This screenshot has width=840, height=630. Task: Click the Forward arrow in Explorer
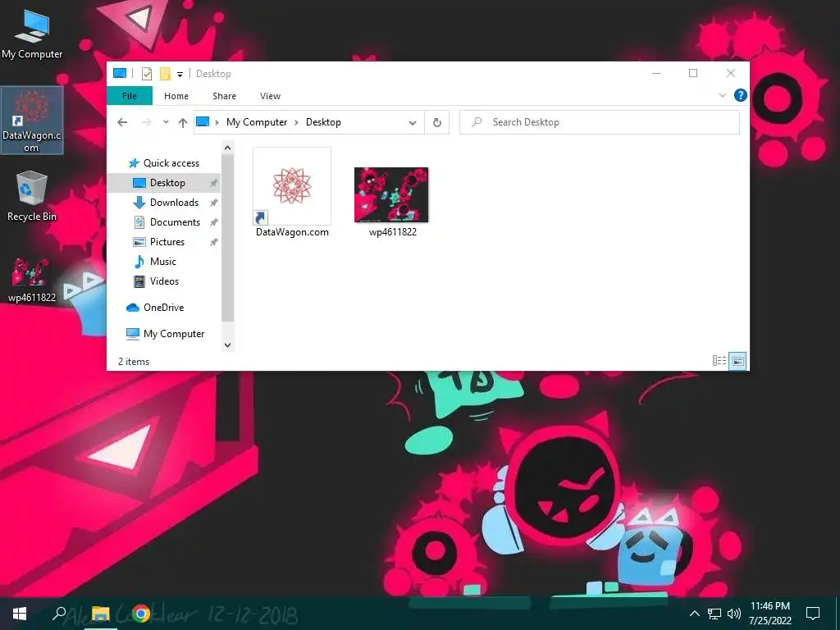tap(146, 122)
